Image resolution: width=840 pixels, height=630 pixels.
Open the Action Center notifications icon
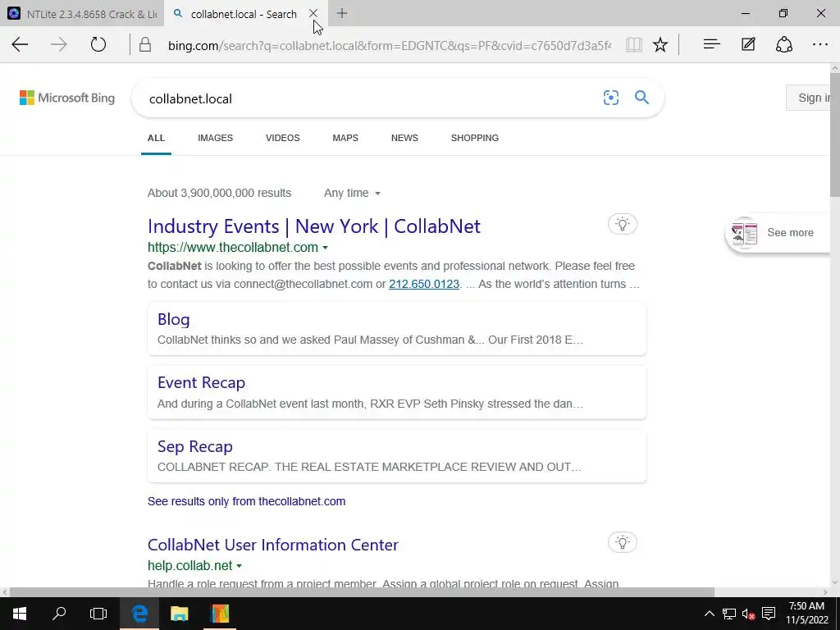pyautogui.click(x=769, y=614)
